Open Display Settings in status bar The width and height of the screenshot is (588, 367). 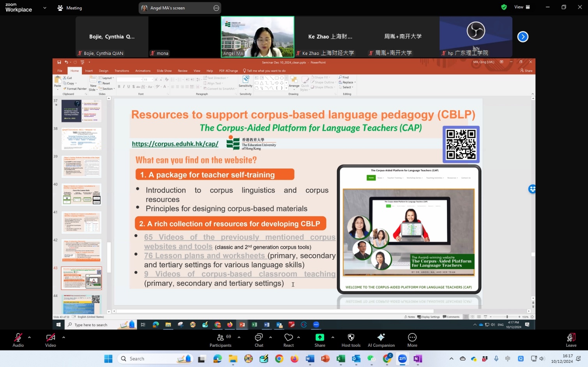tap(429, 317)
